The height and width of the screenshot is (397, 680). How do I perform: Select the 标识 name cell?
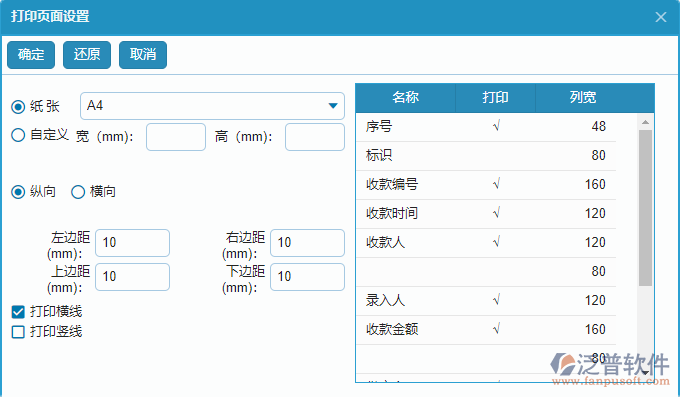click(x=405, y=155)
